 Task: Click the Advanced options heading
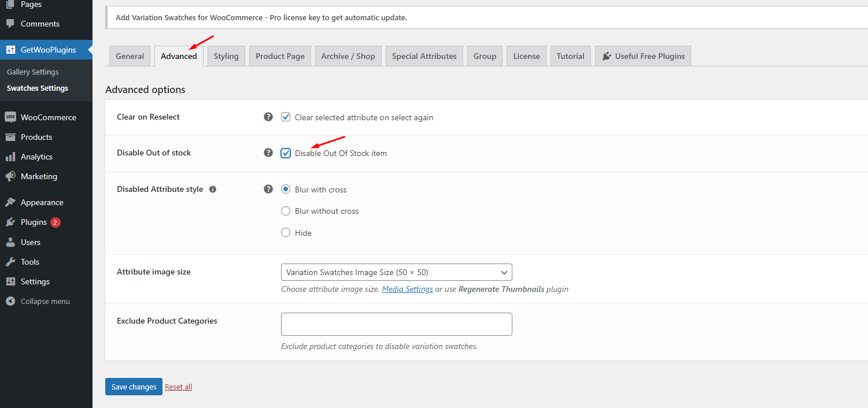(x=145, y=90)
